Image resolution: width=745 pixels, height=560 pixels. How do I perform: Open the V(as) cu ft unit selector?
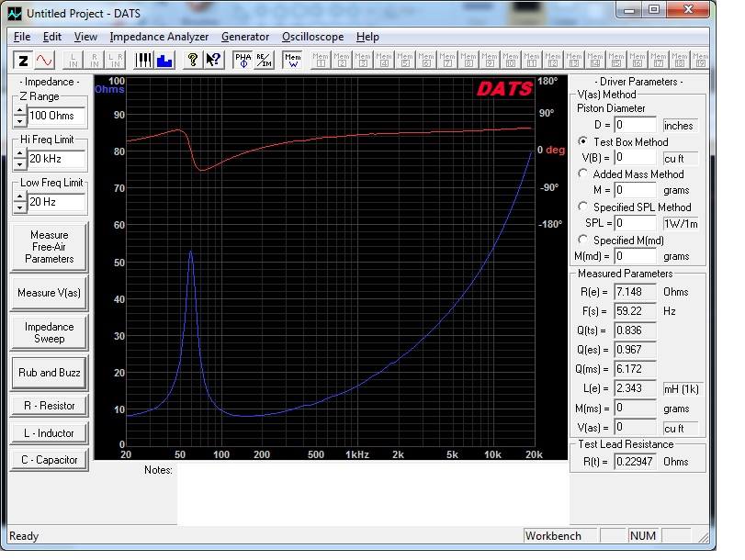tap(681, 428)
